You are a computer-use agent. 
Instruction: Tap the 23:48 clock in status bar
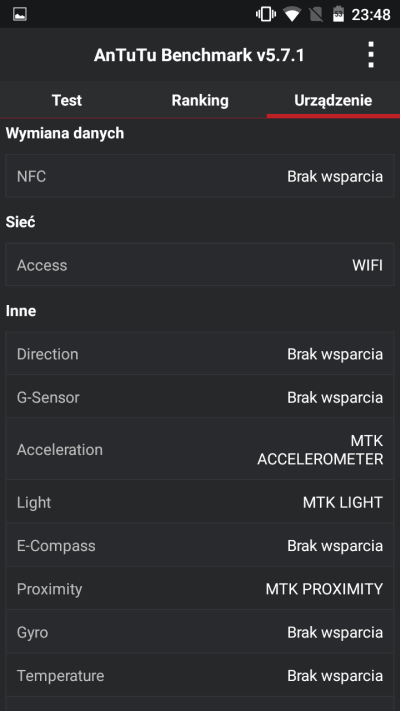(371, 15)
